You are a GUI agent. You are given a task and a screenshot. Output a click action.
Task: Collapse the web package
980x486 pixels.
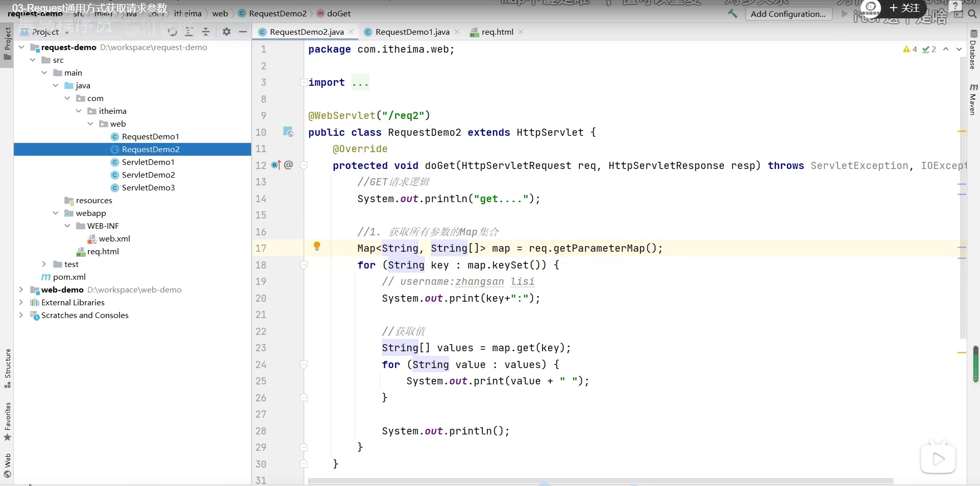point(90,124)
